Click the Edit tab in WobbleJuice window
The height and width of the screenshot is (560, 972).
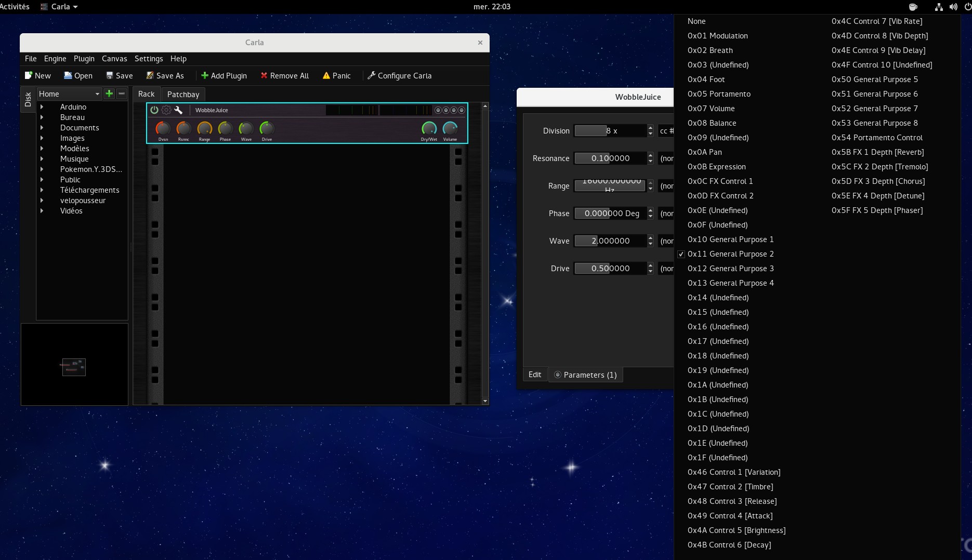pyautogui.click(x=535, y=375)
